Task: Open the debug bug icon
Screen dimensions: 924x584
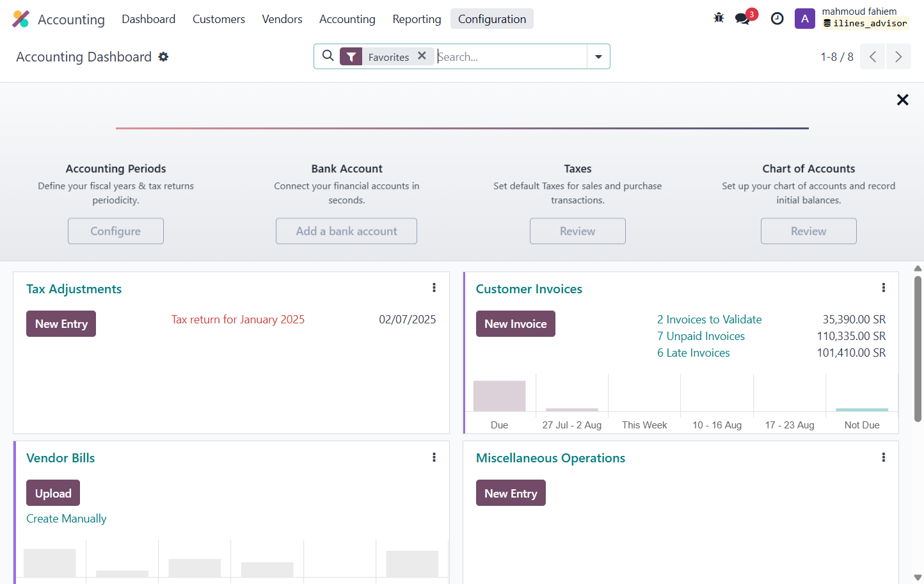Action: click(719, 19)
